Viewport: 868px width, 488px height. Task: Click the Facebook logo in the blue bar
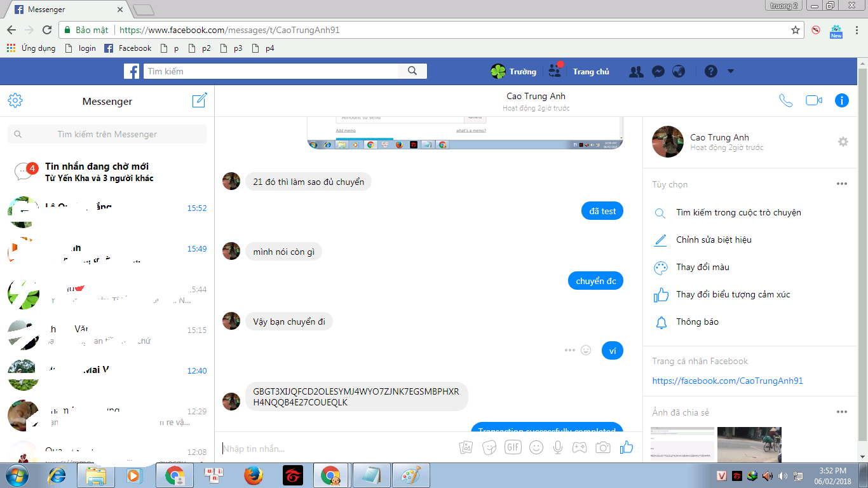(x=132, y=71)
